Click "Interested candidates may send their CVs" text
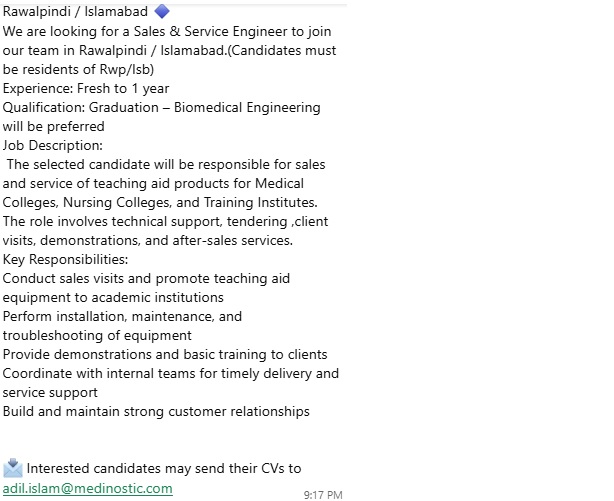This screenshot has width=614, height=501. 164,468
